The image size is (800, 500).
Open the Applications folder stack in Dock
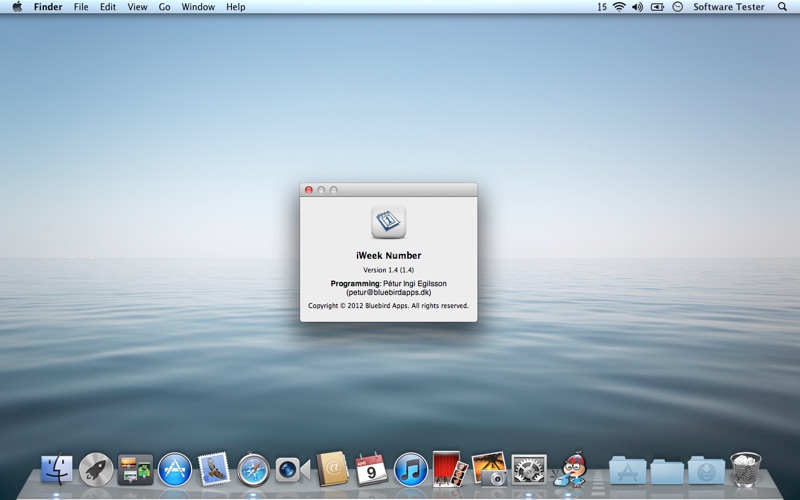tap(627, 470)
